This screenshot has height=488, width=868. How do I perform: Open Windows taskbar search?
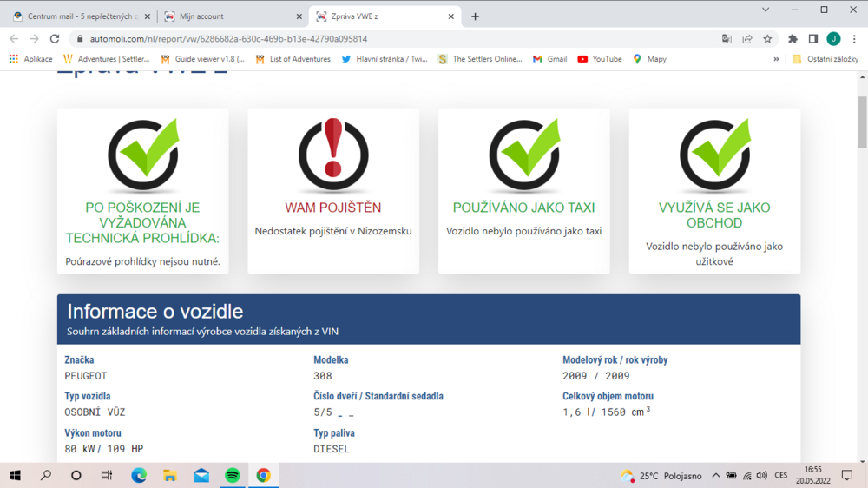pyautogui.click(x=46, y=475)
